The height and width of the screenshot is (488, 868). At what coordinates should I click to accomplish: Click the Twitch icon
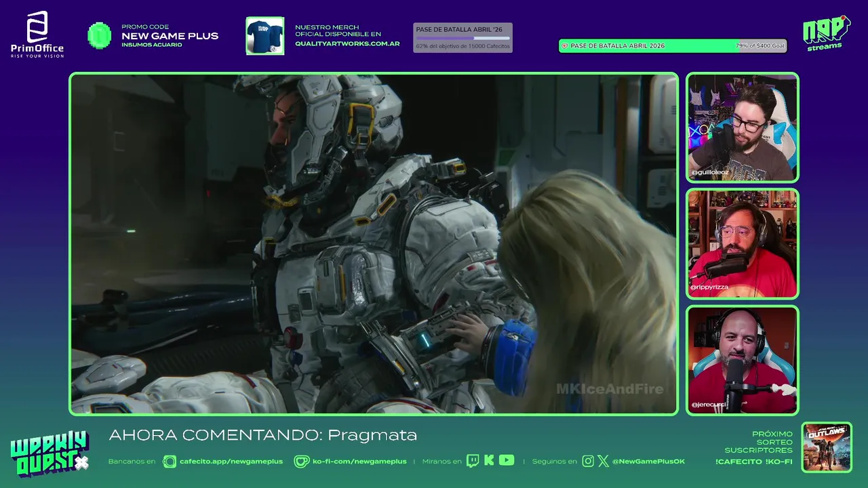(473, 461)
